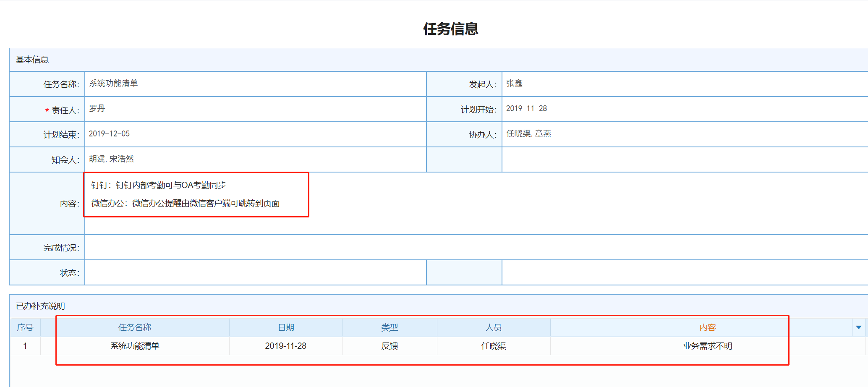868x387 pixels.
Task: Select the 发起人 field showing 张鑫
Action: (x=684, y=84)
